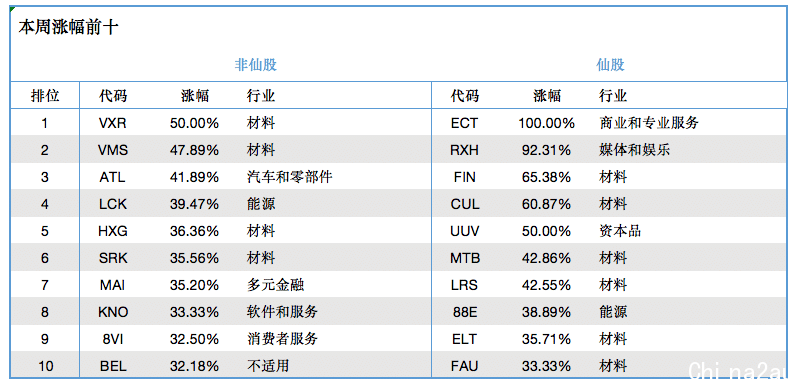This screenshot has width=799, height=384.
Task: Select the UUV stock code
Action: 464,231
